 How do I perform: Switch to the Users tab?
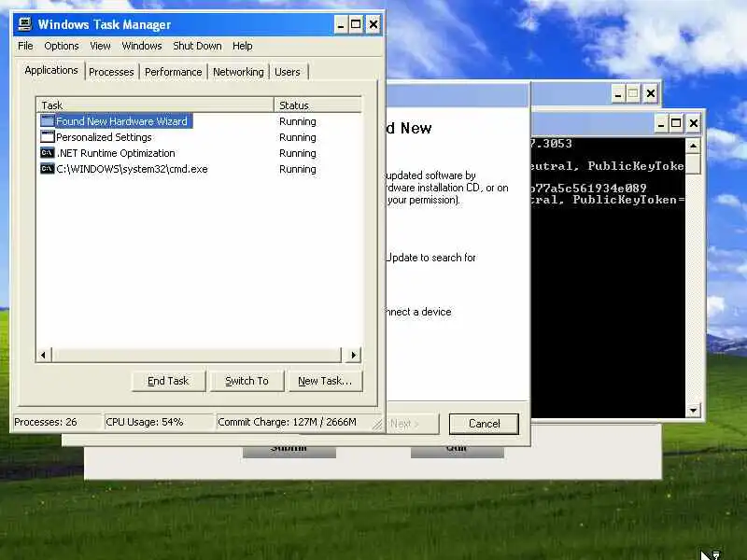point(288,72)
